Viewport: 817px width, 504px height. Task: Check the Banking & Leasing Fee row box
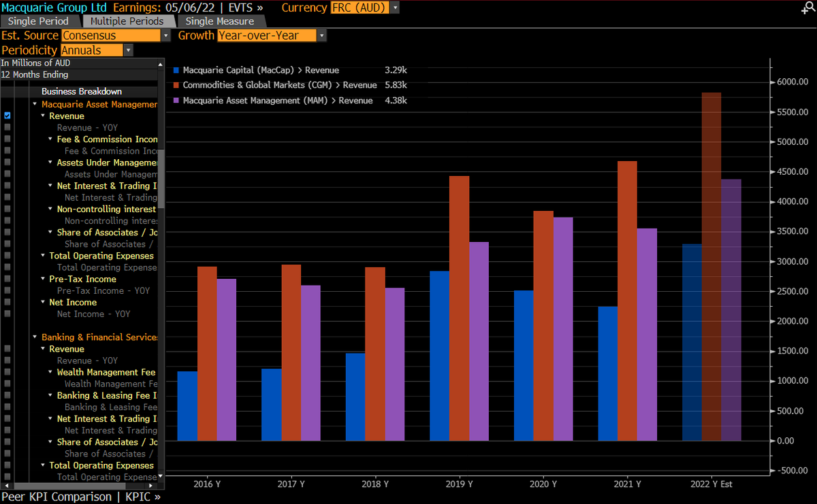[7, 395]
